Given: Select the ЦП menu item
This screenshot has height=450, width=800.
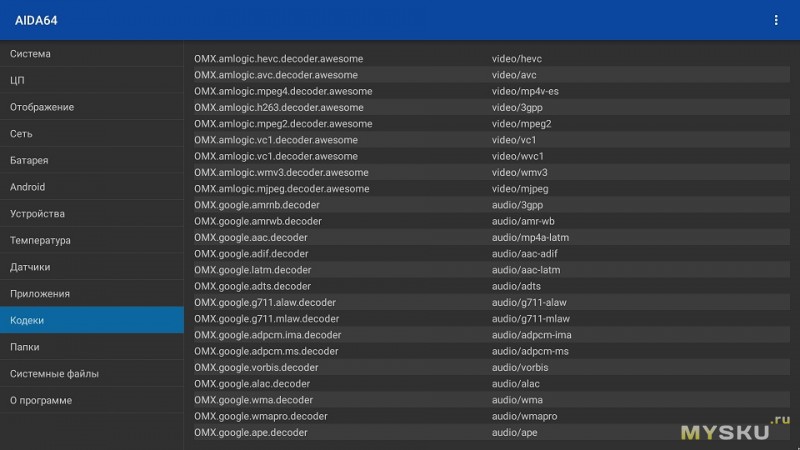Looking at the screenshot, I should [x=92, y=80].
